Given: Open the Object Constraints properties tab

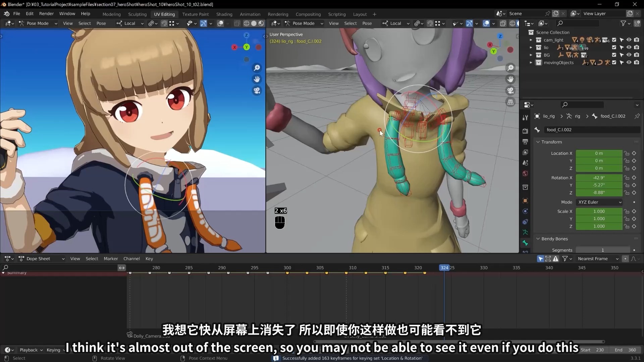Looking at the screenshot, I should [525, 222].
